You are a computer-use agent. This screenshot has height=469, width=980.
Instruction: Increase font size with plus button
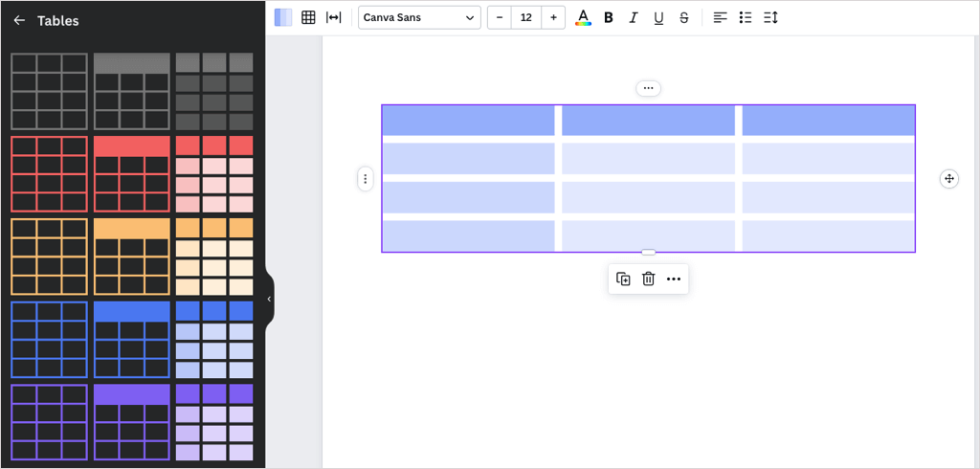(x=553, y=17)
